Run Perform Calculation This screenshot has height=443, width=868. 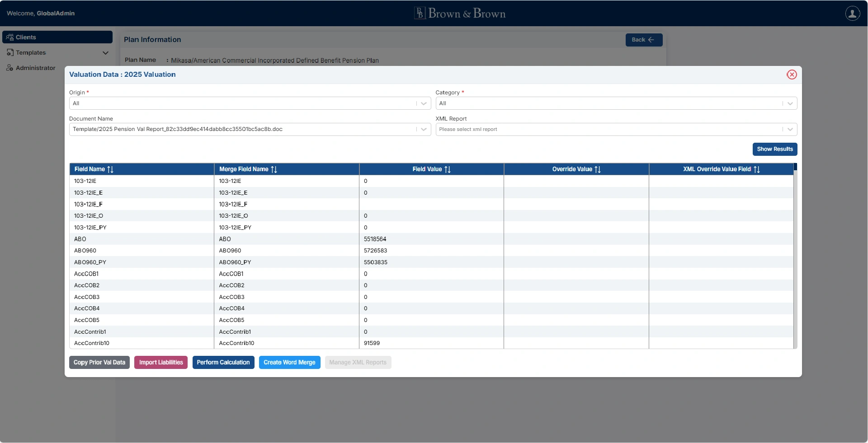pos(223,363)
